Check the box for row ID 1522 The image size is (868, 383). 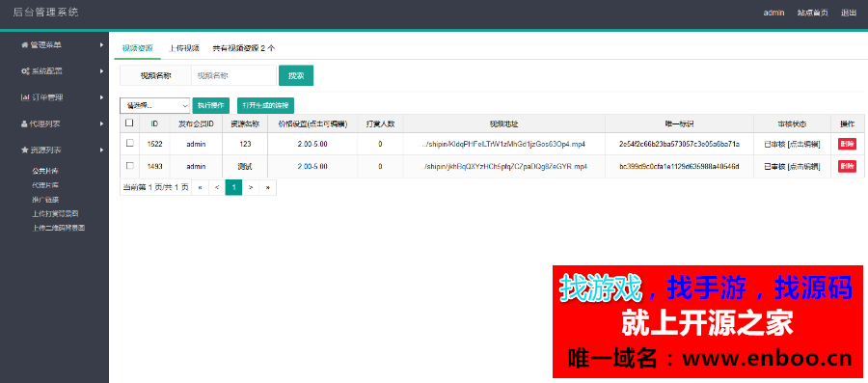[130, 143]
